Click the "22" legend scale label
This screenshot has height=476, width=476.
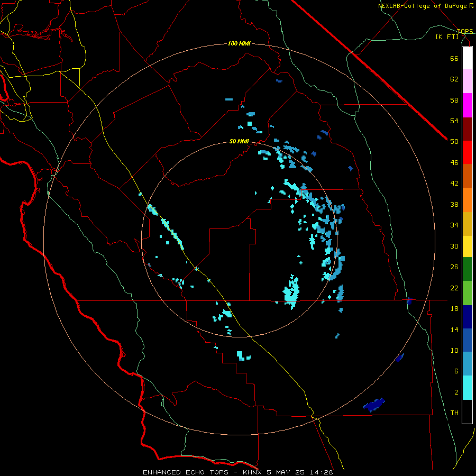(x=454, y=288)
